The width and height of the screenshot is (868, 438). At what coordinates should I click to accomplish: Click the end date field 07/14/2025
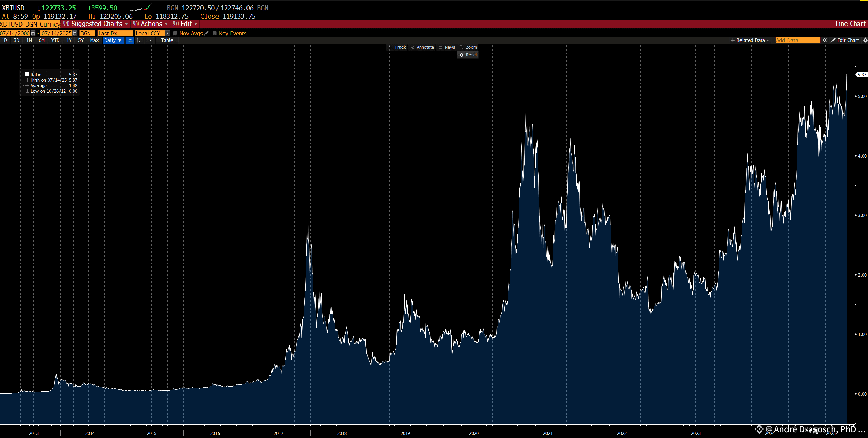[x=56, y=33]
